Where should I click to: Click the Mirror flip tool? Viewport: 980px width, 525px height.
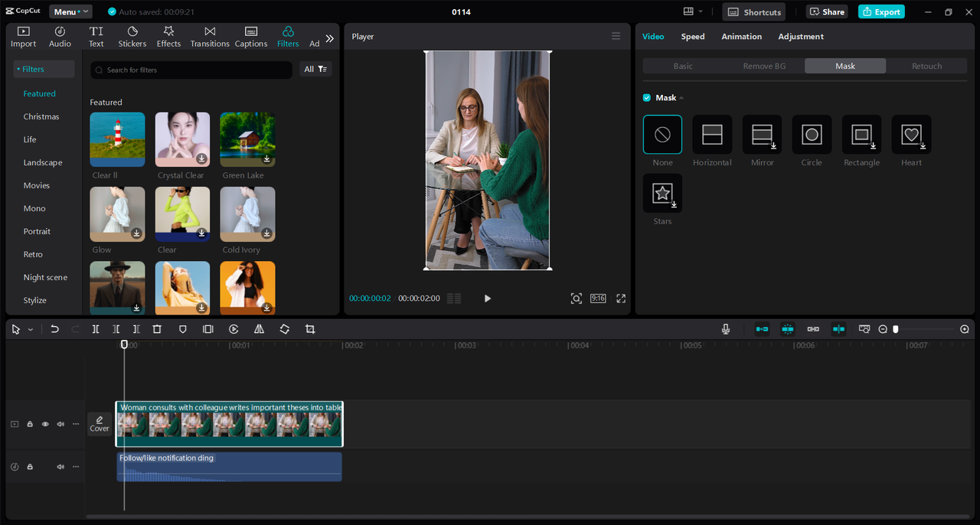259,329
